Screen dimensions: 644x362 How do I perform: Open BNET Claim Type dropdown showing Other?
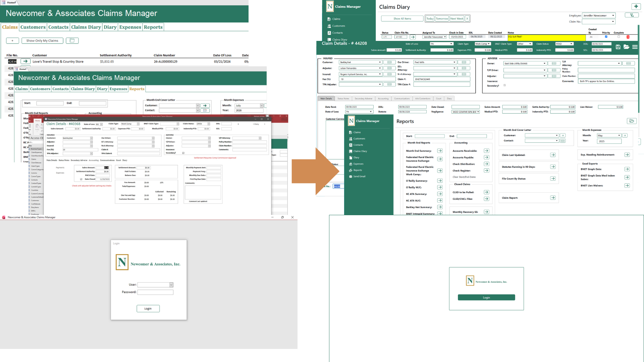click(530, 44)
